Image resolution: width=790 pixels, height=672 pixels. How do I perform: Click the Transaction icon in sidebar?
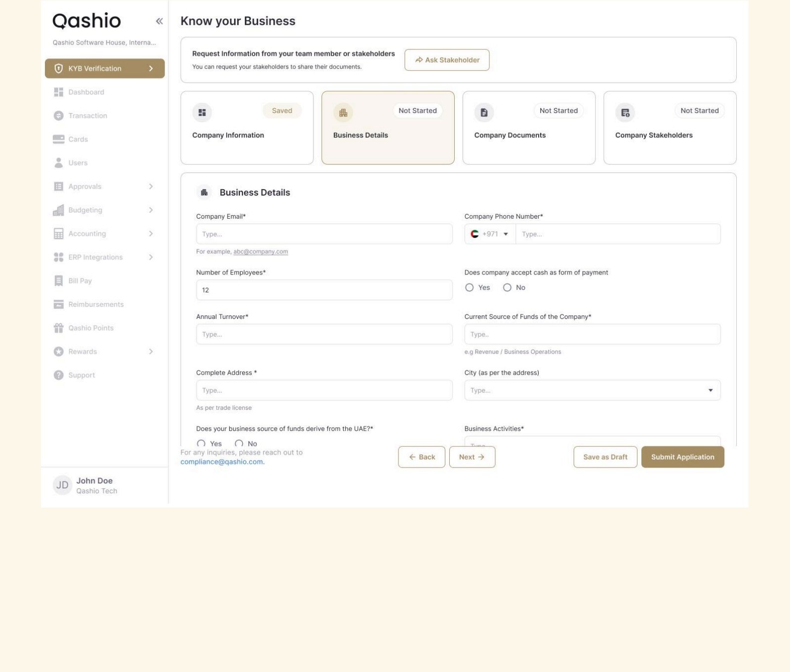point(58,116)
